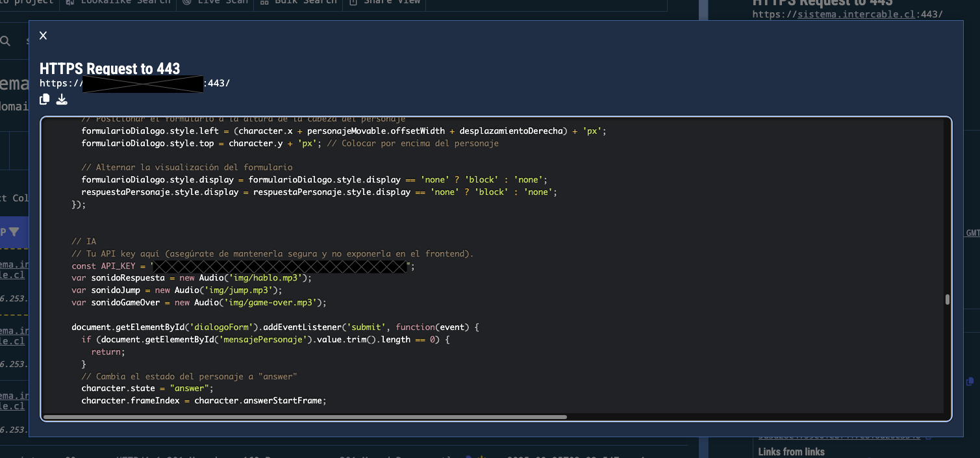
Task: Click the copy icon at right edge
Action: 970,381
